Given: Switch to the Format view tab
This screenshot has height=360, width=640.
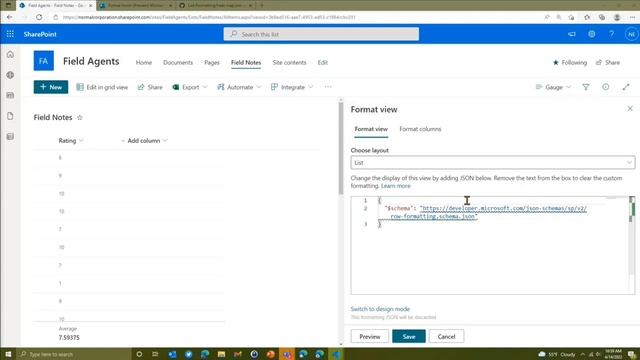Looking at the screenshot, I should coord(371,129).
